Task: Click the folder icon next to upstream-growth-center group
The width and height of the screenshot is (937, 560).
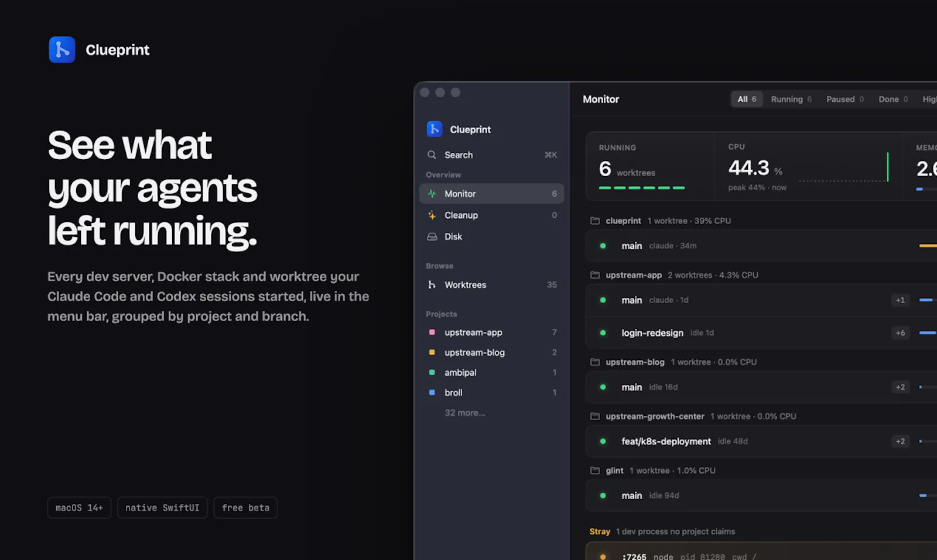Action: 595,416
